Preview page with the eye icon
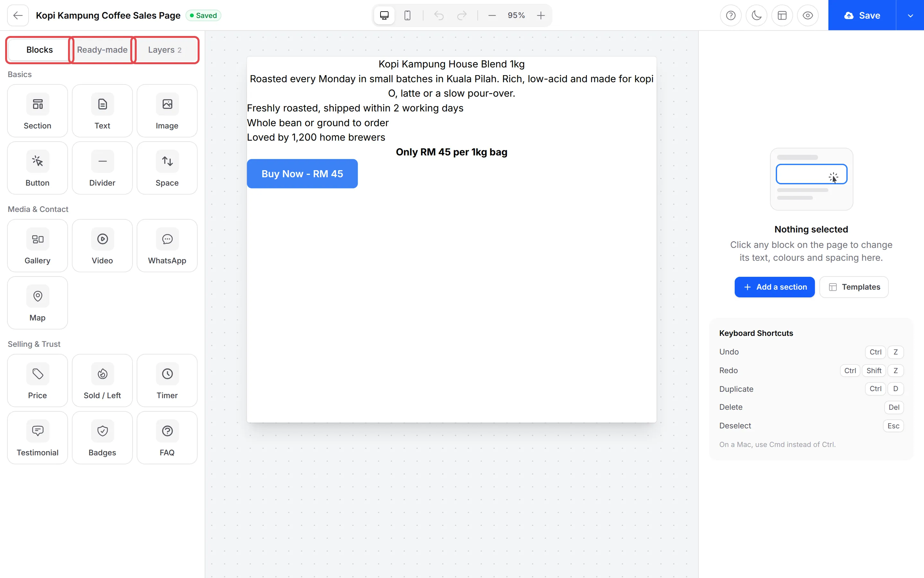924x578 pixels. click(x=808, y=15)
